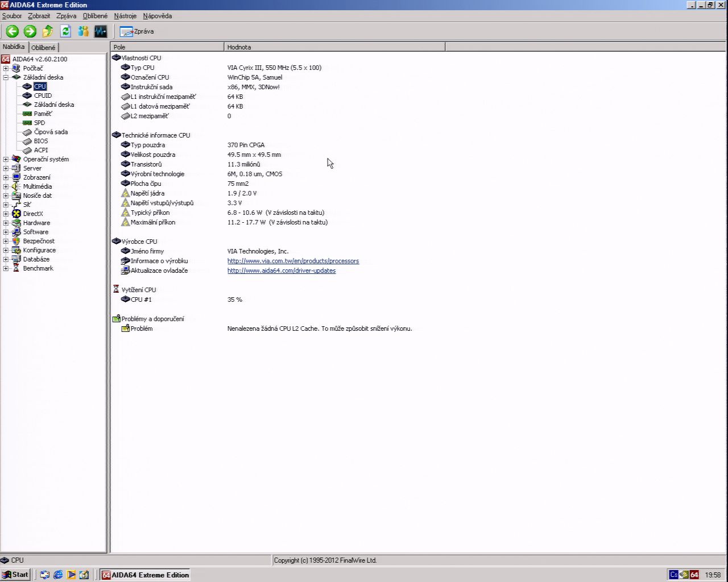The width and height of the screenshot is (728, 582).
Task: Click the green Forward arrow toolbar icon
Action: (30, 31)
